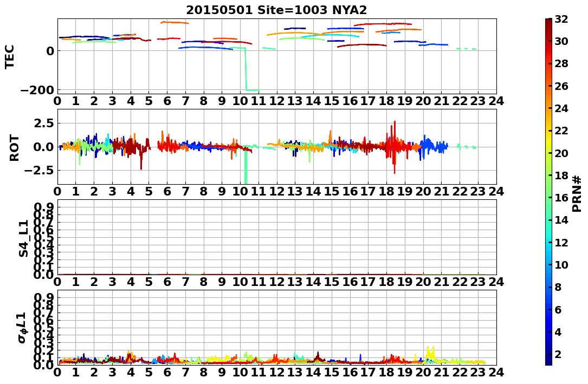This screenshot has width=588, height=384.
Task: Select the colorbar tick label 28
Action: point(561,64)
